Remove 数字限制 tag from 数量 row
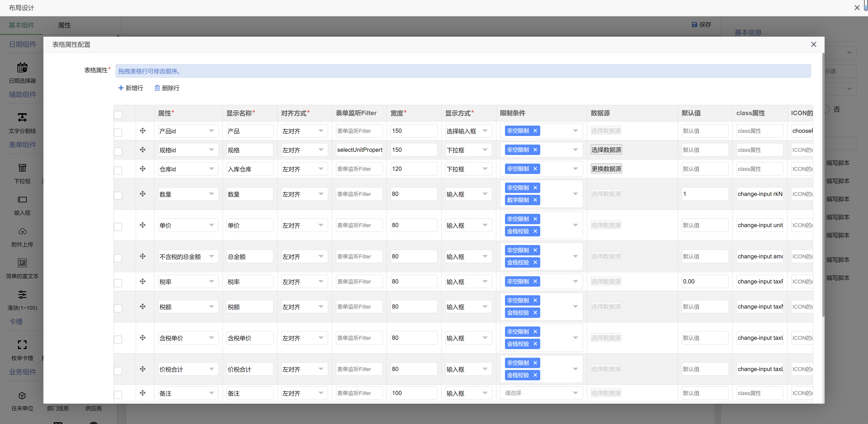Viewport: 868px width, 424px height. [x=535, y=200]
